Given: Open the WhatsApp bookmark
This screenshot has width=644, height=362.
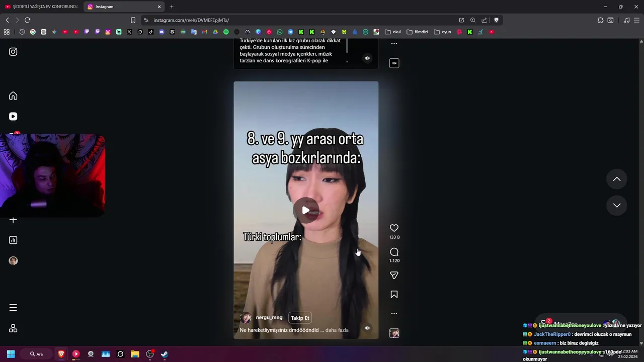Looking at the screenshot, I should click(280, 32).
